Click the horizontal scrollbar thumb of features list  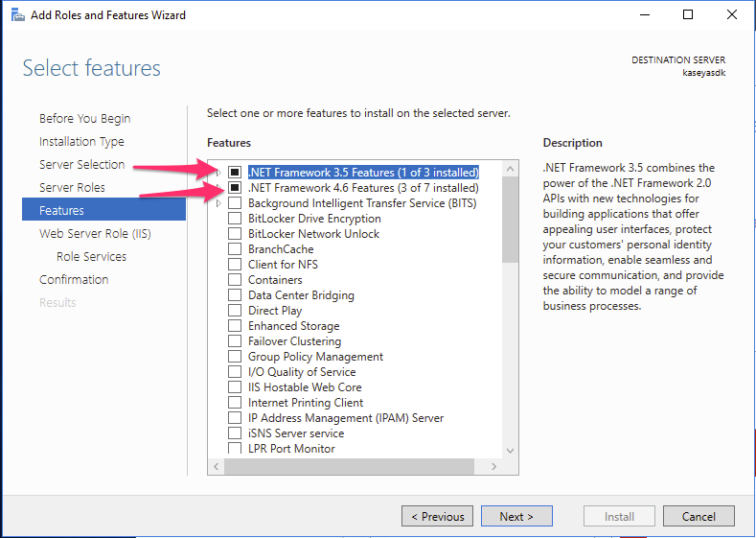[x=349, y=467]
